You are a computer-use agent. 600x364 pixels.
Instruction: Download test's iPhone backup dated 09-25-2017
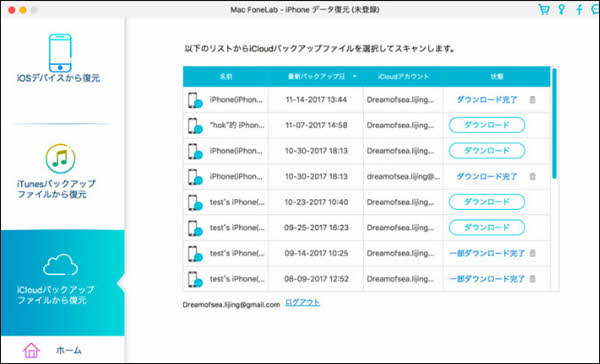pos(487,227)
